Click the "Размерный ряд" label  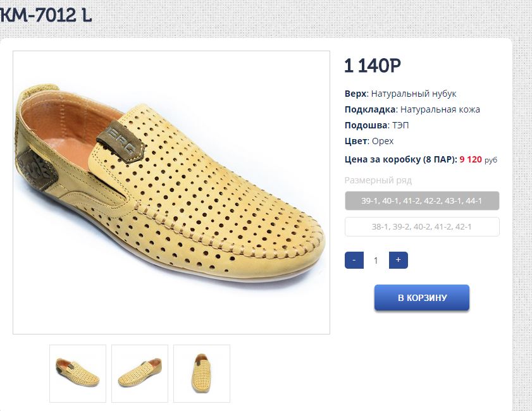click(x=378, y=180)
